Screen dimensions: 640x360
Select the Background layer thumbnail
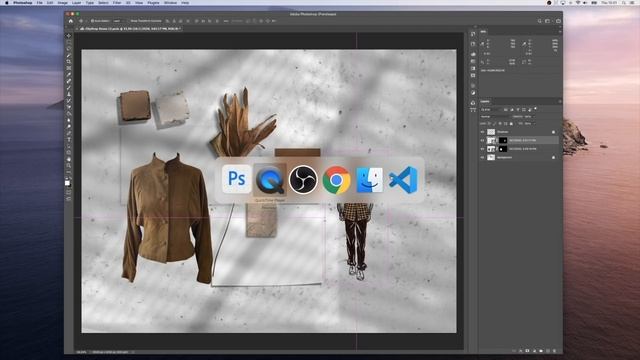[491, 157]
